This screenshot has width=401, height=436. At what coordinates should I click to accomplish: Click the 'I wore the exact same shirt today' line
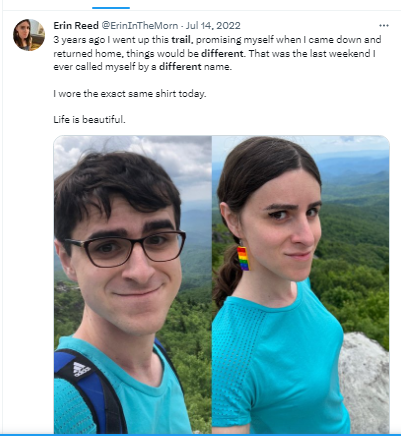click(130, 94)
